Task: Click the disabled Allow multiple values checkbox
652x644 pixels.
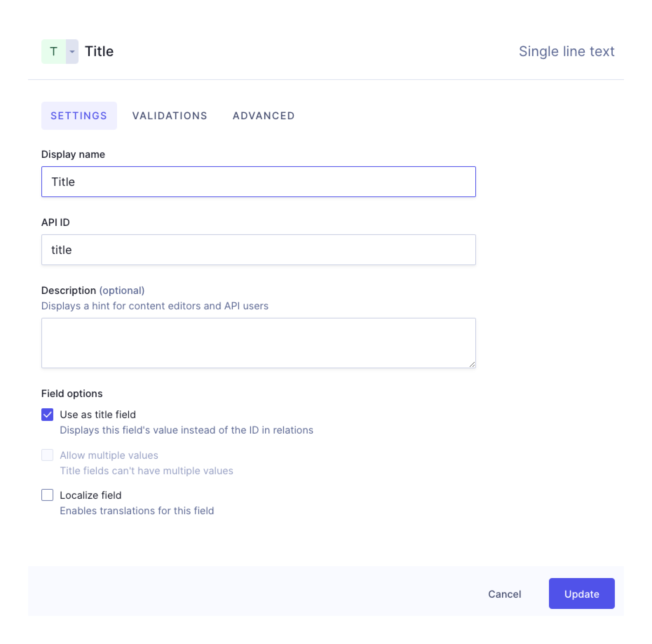Action: pos(48,455)
